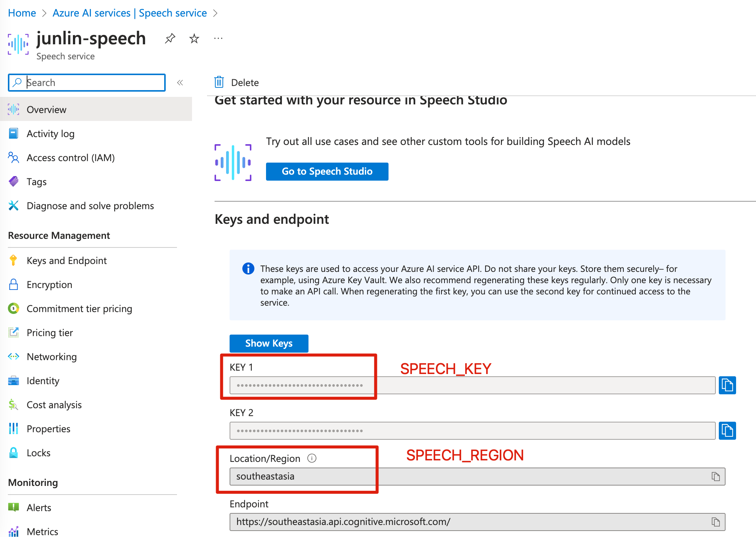
Task: Open the more options ellipsis menu
Action: pos(218,38)
